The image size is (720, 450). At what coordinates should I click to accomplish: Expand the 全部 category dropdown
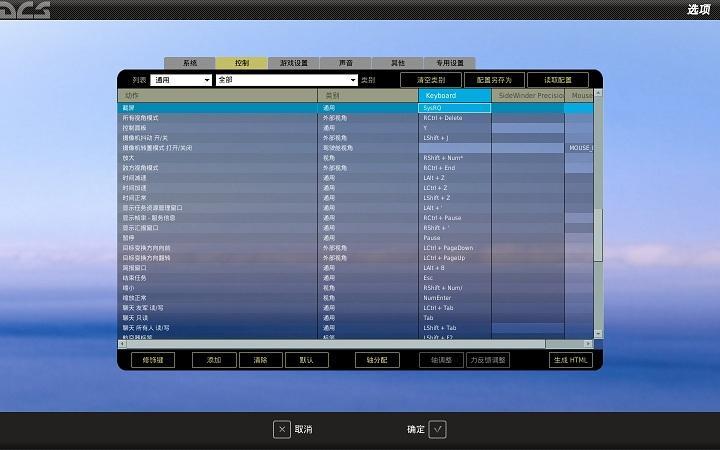point(286,80)
